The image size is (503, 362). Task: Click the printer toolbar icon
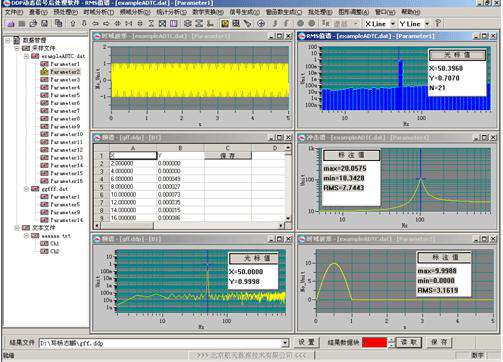[x=33, y=23]
